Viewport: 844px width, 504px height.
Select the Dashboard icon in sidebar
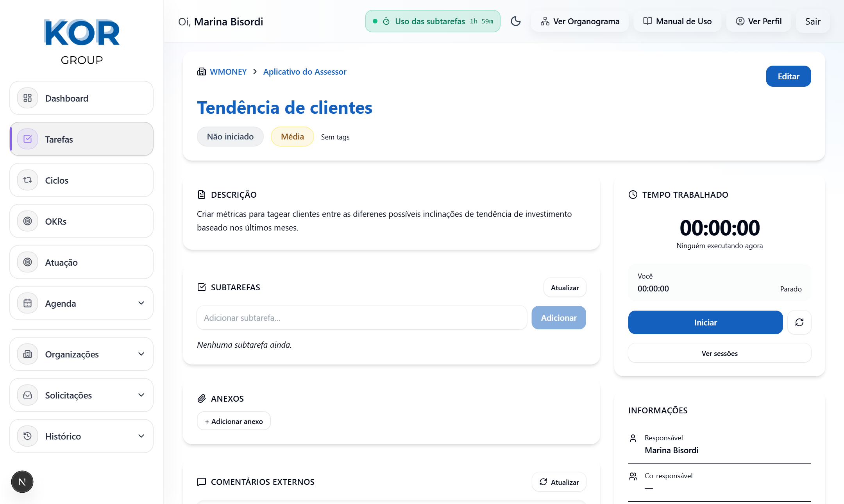[x=27, y=98]
